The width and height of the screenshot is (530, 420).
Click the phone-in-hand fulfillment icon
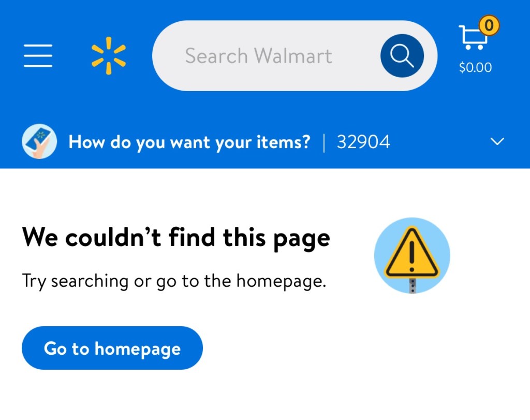pyautogui.click(x=39, y=141)
